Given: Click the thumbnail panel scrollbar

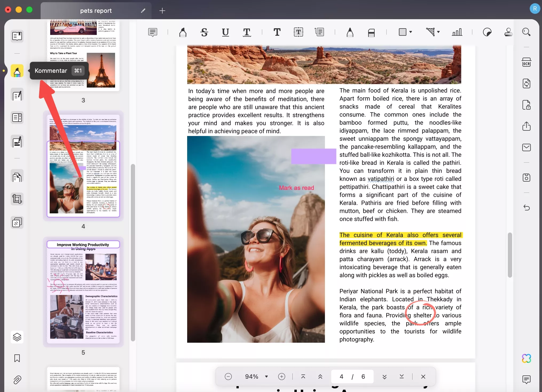Looking at the screenshot, I should (133, 253).
